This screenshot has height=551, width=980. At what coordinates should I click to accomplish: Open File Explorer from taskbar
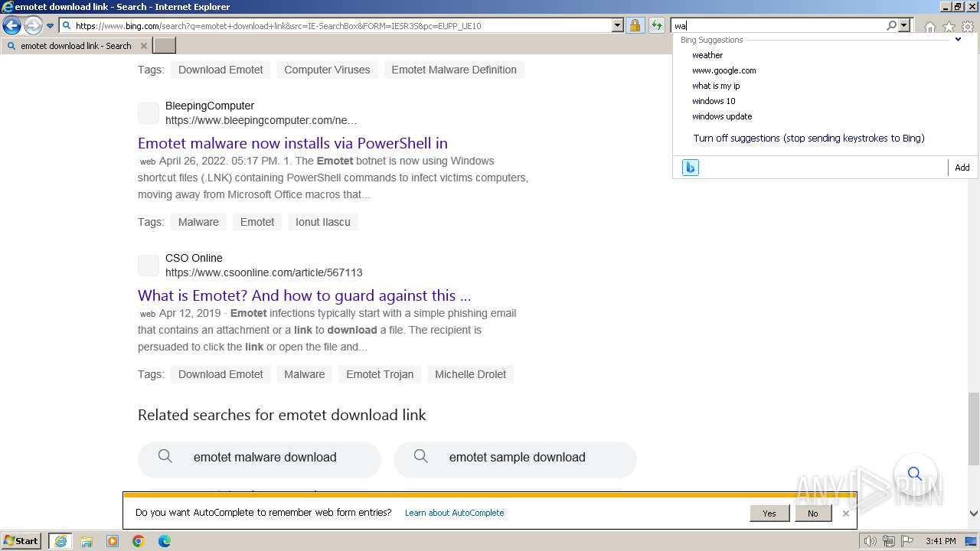point(87,541)
